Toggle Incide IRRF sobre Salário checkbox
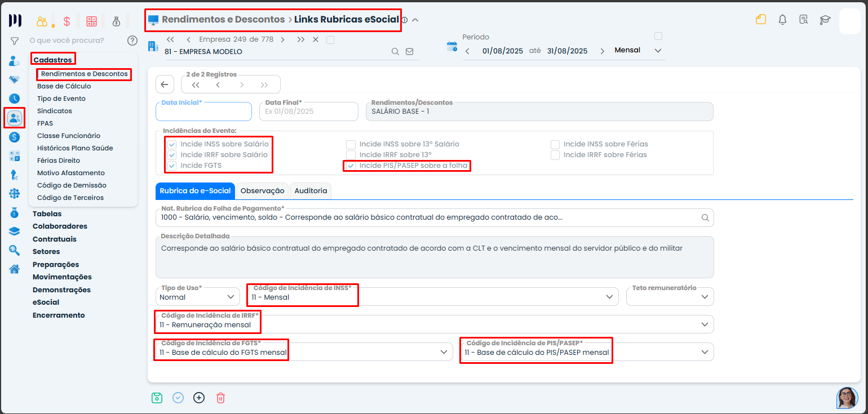This screenshot has height=414, width=868. [172, 155]
